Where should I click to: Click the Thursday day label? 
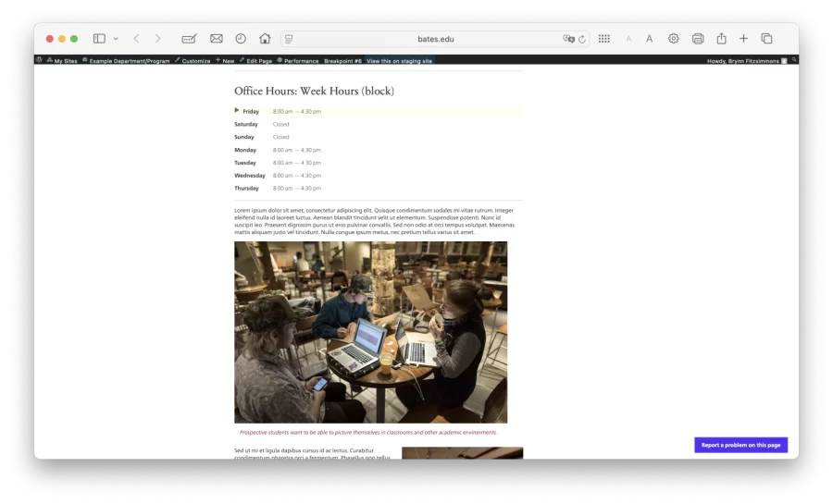(246, 189)
